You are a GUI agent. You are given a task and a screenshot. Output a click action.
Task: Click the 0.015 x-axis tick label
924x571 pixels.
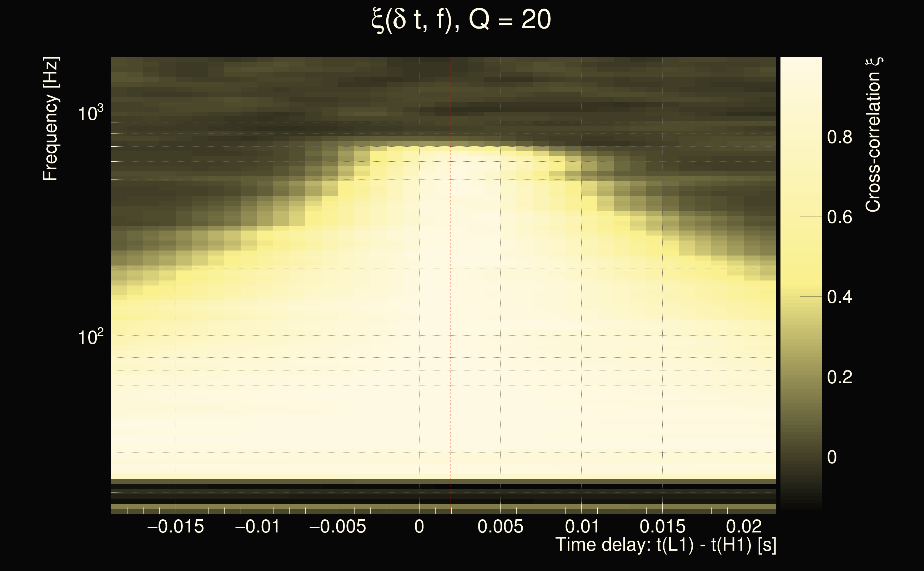[662, 527]
